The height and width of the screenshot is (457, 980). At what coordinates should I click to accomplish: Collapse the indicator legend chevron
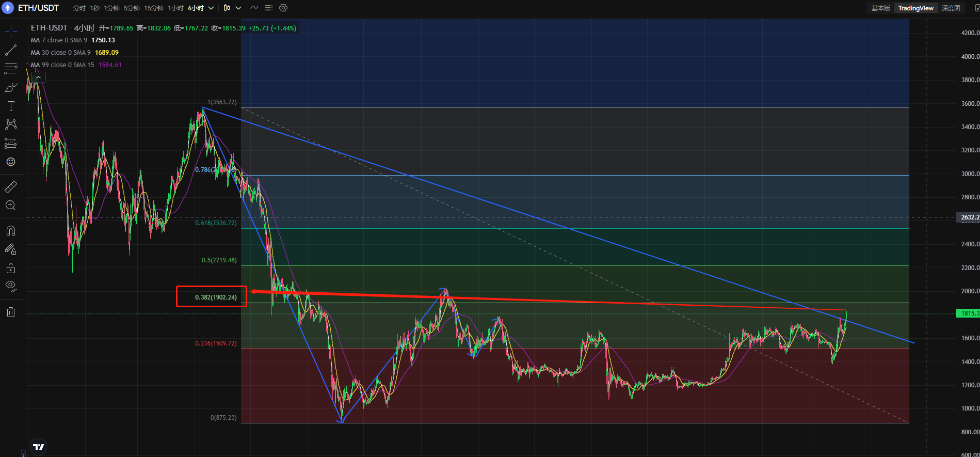click(x=39, y=77)
